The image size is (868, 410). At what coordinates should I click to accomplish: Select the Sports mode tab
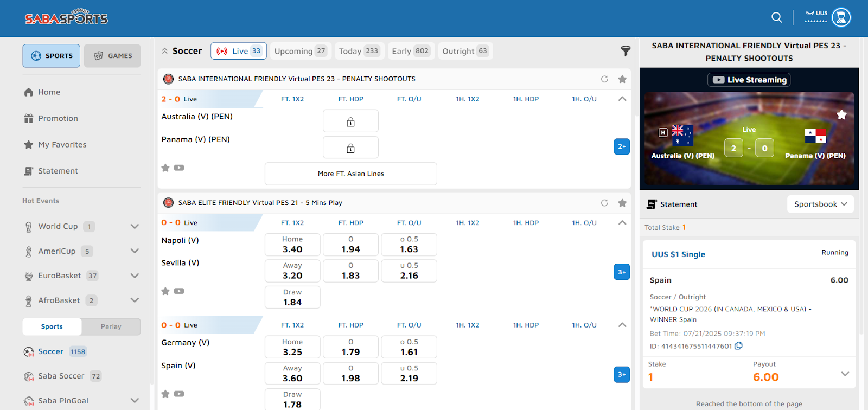click(52, 326)
